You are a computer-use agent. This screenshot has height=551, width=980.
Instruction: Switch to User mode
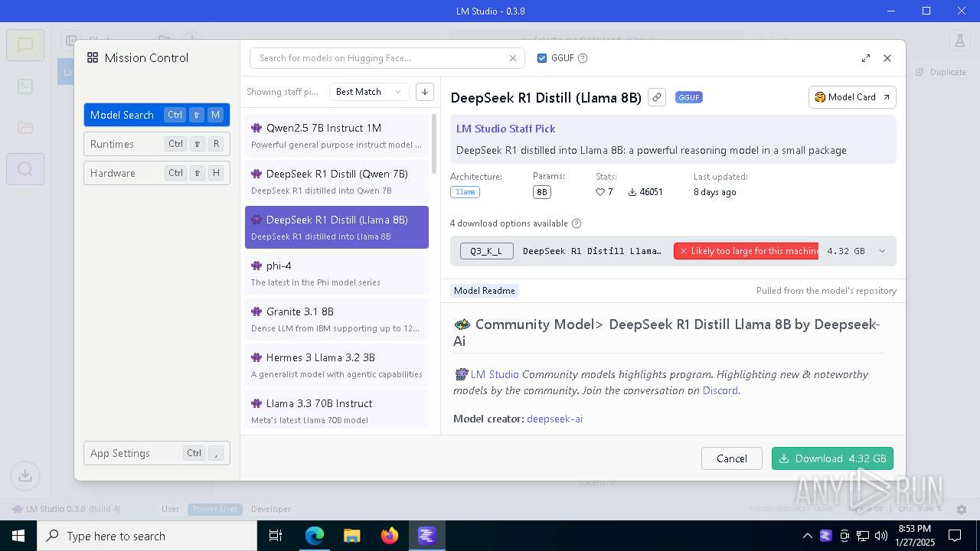pos(171,509)
